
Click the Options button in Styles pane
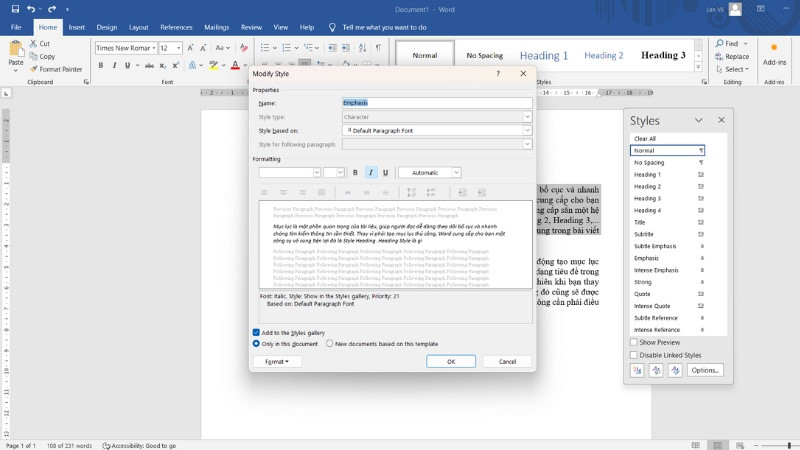click(704, 370)
